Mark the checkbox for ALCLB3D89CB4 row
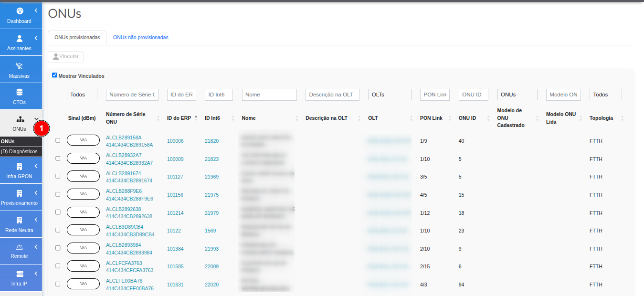 [x=58, y=230]
